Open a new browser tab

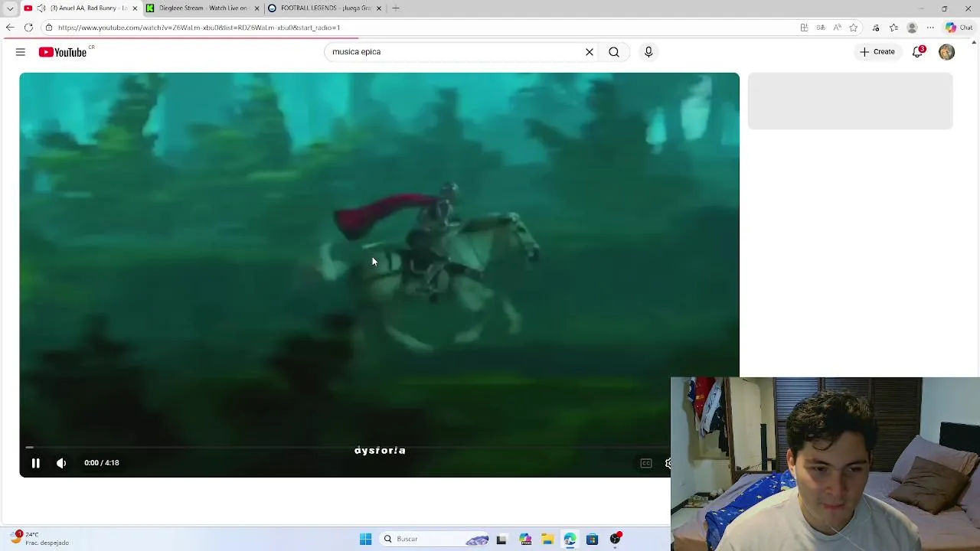396,8
